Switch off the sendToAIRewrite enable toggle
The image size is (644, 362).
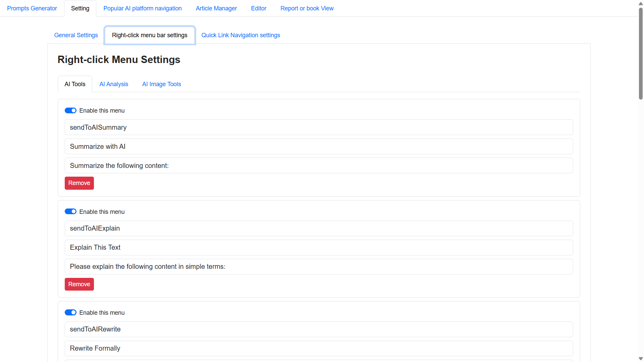(x=70, y=312)
